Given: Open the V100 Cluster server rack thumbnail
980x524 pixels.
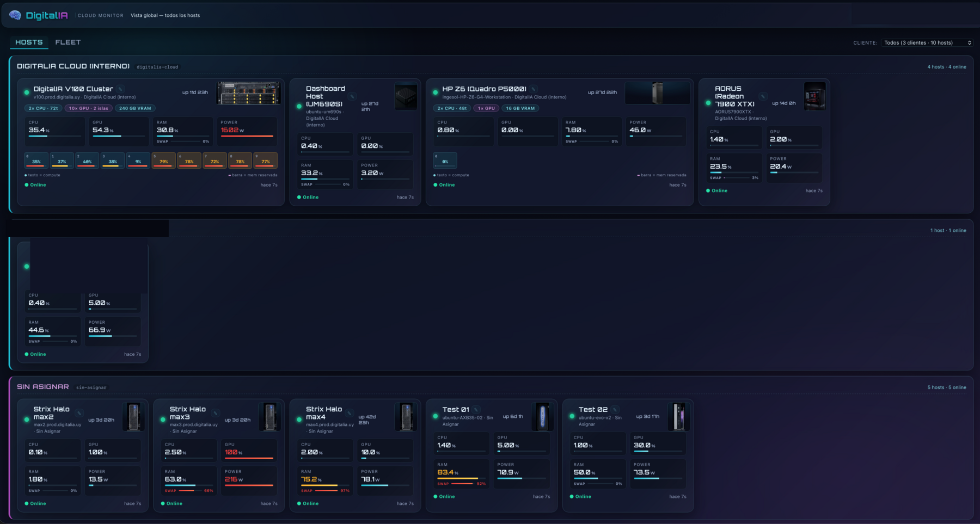Looking at the screenshot, I should tap(249, 93).
